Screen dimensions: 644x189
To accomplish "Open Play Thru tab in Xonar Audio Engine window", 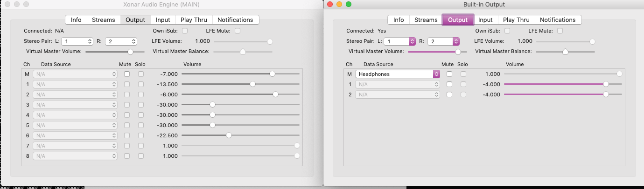I will (194, 20).
